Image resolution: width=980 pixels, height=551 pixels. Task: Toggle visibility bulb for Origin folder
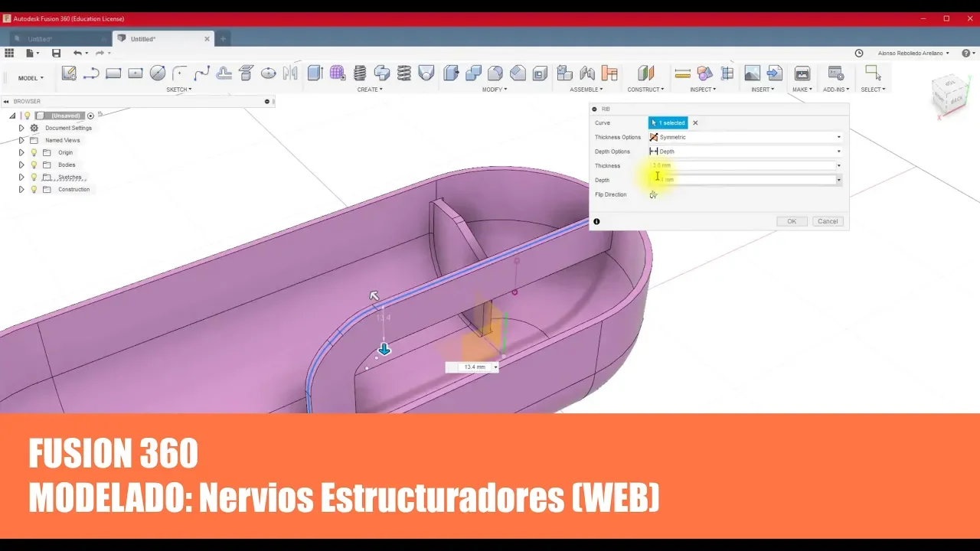34,152
